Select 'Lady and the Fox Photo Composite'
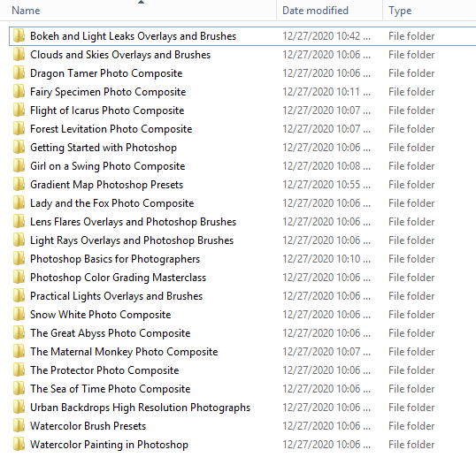Screen dimensions: 476x465 112,203
